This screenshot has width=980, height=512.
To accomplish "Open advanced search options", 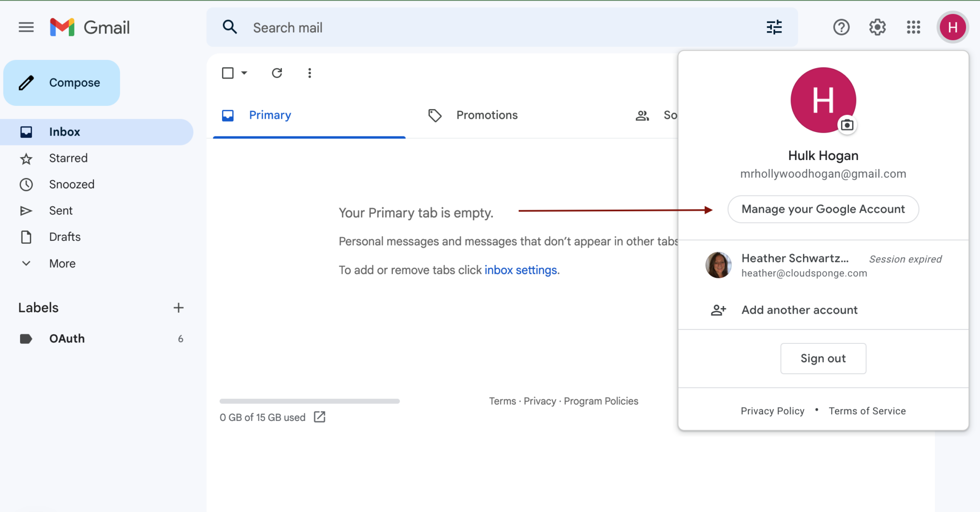I will click(774, 27).
